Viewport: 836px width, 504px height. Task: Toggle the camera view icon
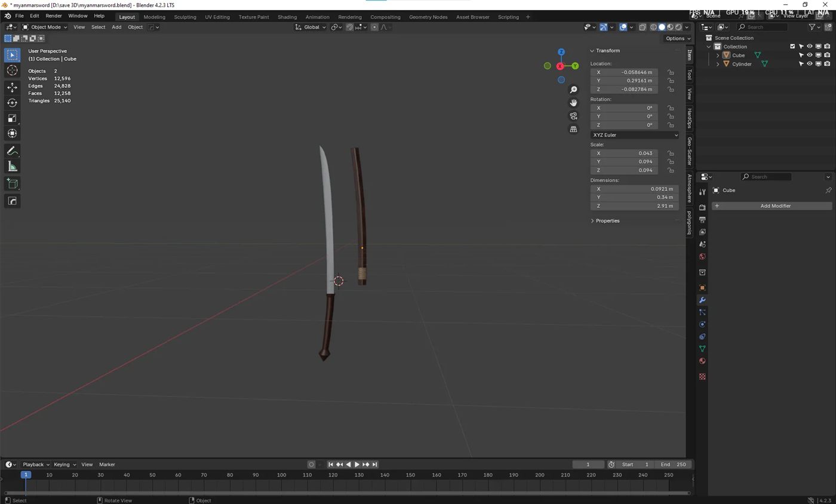click(573, 116)
